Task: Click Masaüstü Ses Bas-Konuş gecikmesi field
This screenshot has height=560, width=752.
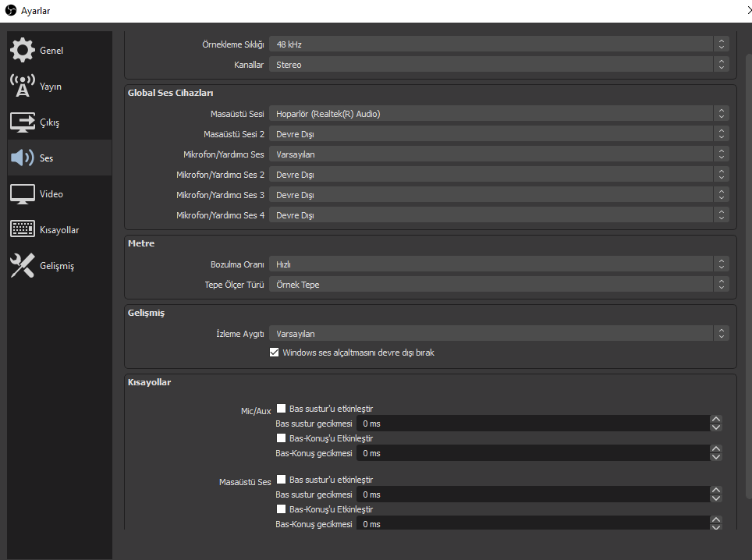Action: [x=533, y=523]
